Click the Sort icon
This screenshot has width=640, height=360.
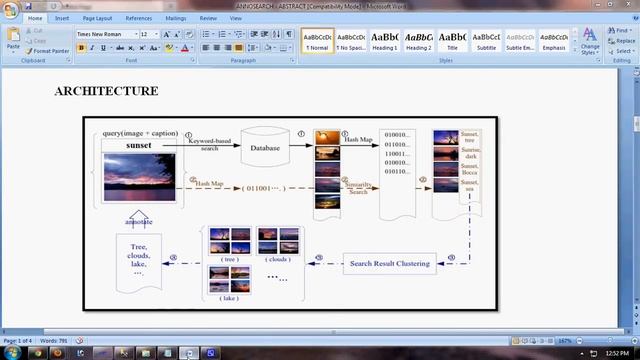pos(276,34)
